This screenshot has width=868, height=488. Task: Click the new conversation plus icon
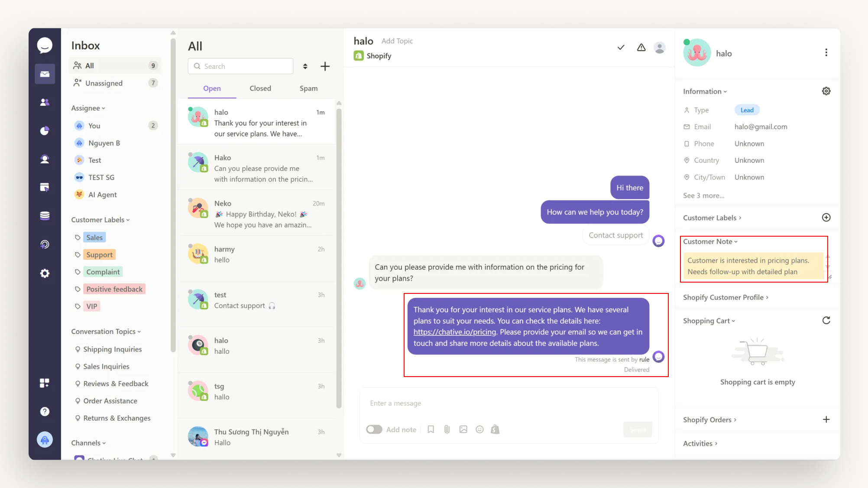tap(325, 66)
